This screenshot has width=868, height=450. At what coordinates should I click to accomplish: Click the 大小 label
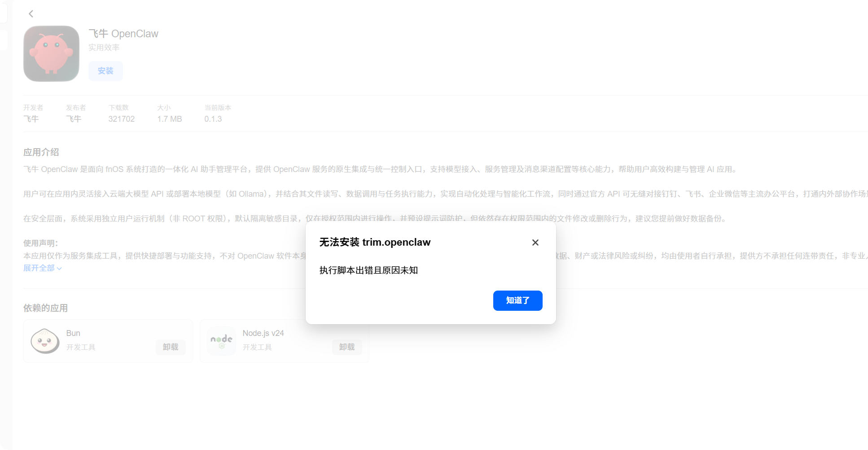click(164, 108)
